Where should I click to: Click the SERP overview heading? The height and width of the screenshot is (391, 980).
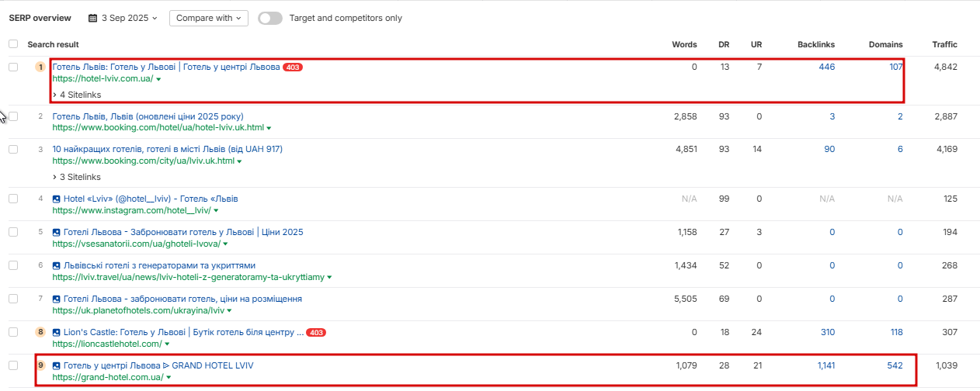pyautogui.click(x=40, y=18)
